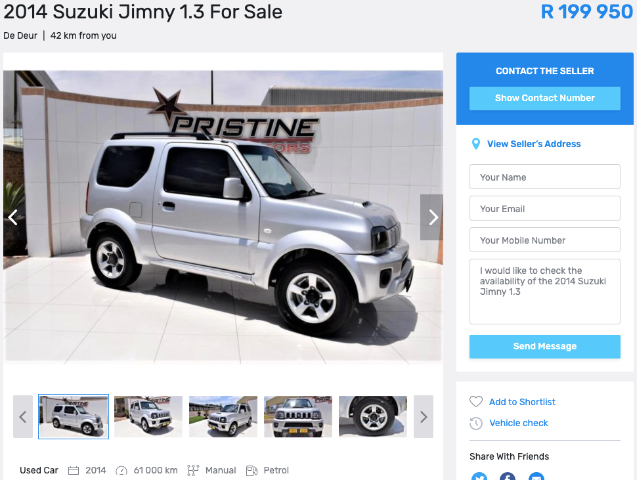The width and height of the screenshot is (637, 480).
Task: Select the front-view Jimny thumbnail
Action: [x=298, y=417]
